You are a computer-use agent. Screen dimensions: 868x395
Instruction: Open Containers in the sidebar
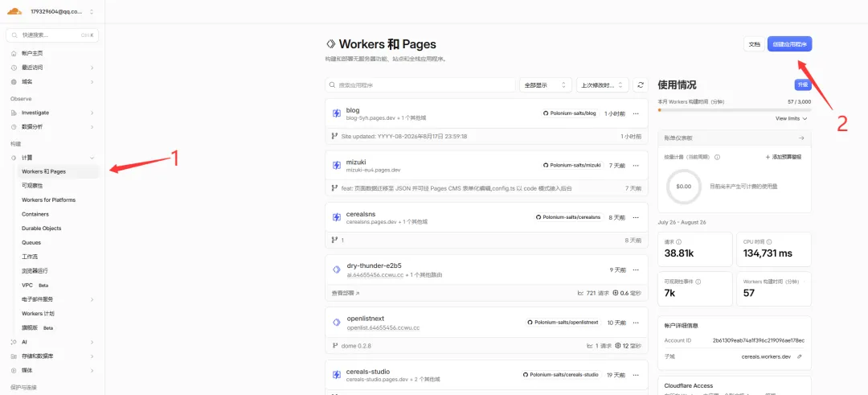35,215
